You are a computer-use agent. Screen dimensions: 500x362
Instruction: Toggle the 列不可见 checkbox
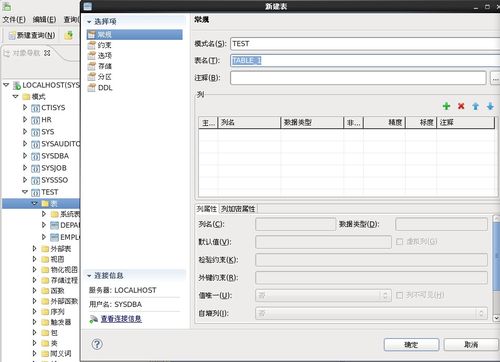click(x=399, y=295)
